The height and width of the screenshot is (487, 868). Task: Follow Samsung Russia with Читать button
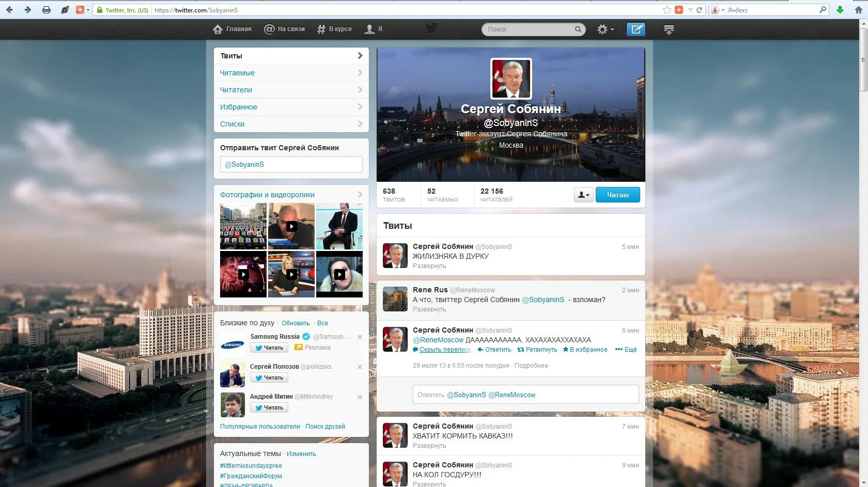pyautogui.click(x=269, y=348)
